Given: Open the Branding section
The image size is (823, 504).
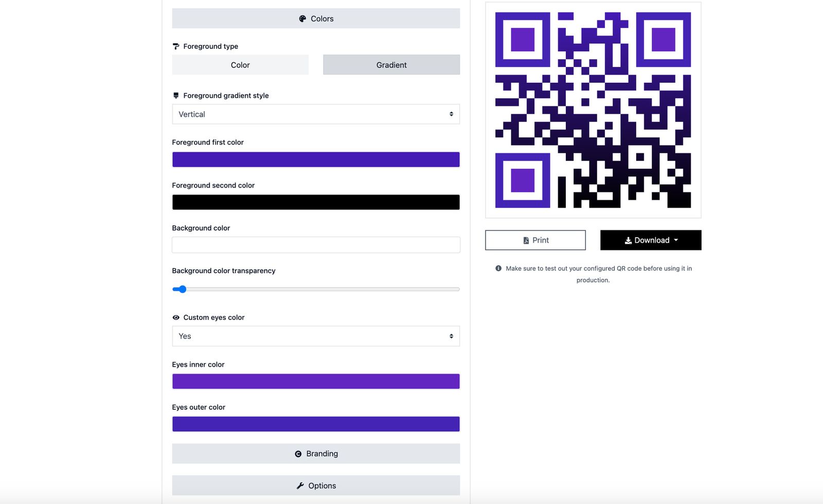Looking at the screenshot, I should click(316, 454).
